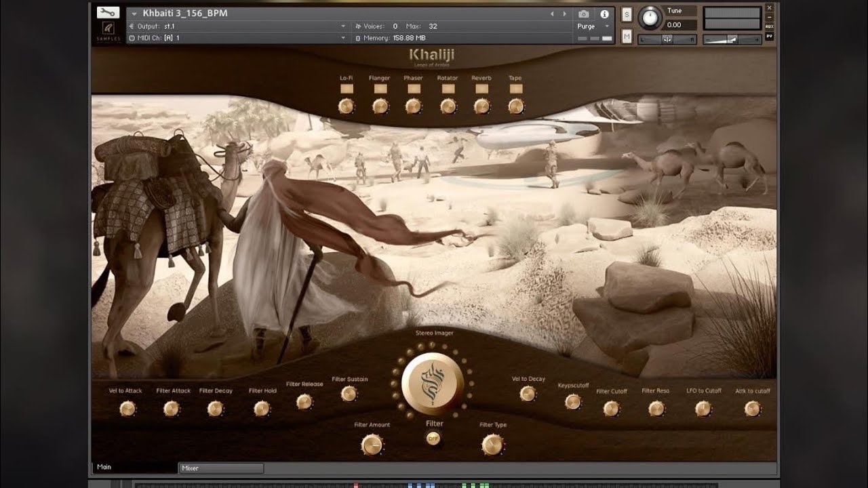Click the Max voices value 32

[433, 26]
